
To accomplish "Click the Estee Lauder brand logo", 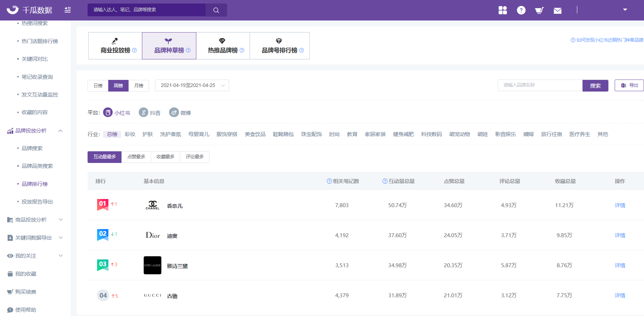I will pyautogui.click(x=153, y=265).
